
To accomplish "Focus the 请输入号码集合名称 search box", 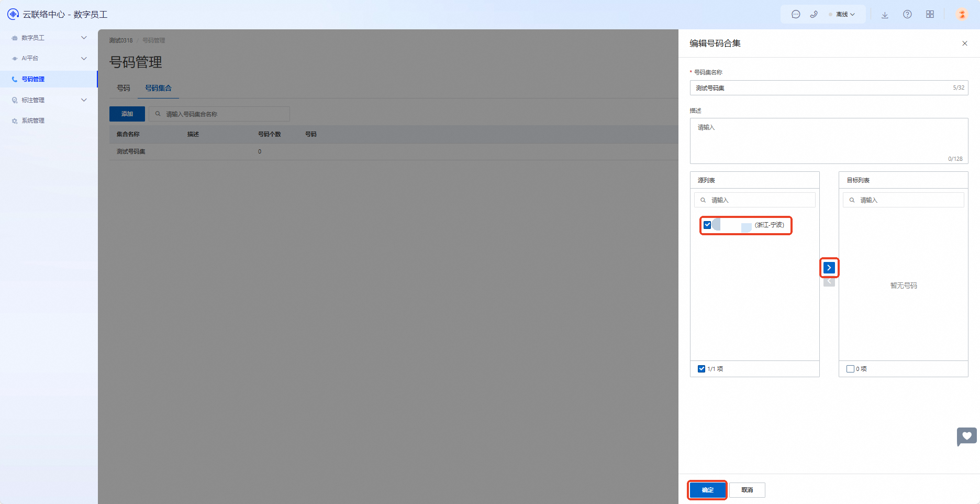I will pyautogui.click(x=219, y=114).
